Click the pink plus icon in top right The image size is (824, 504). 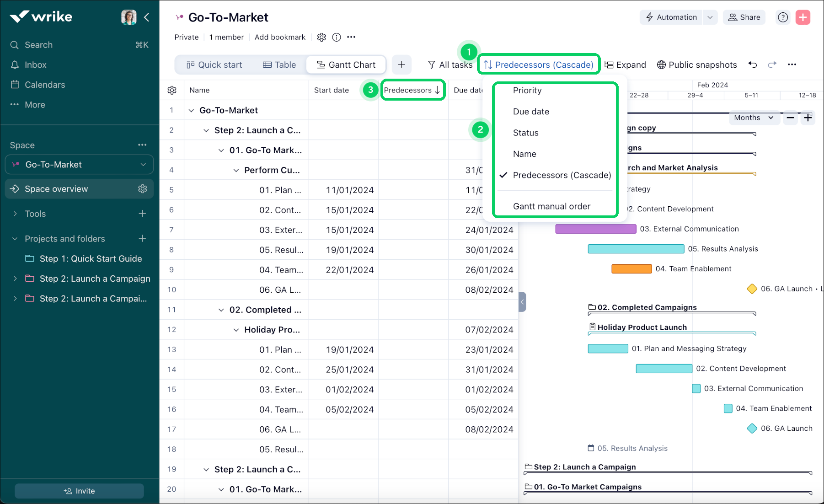803,17
